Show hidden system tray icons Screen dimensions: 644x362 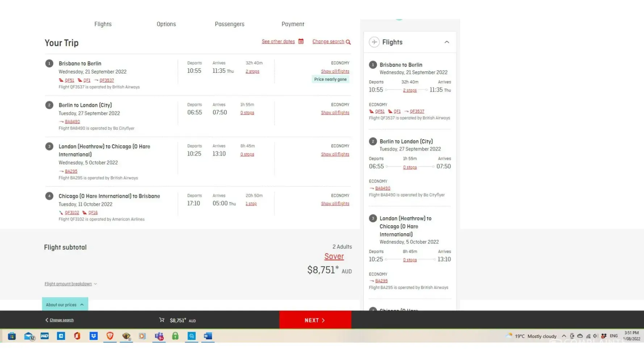click(x=564, y=336)
